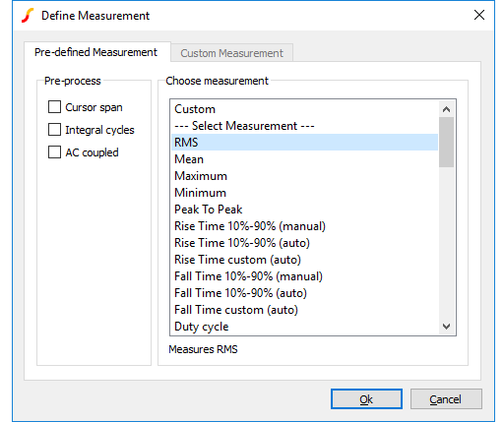Enable the Cursor span checkbox
Screen dimensions: 504x422
click(54, 107)
